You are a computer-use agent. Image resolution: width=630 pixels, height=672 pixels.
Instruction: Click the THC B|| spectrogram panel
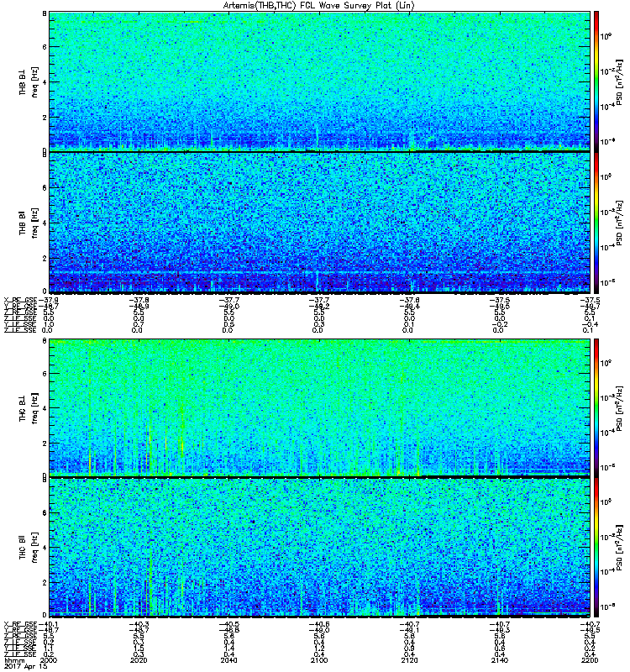(x=320, y=548)
